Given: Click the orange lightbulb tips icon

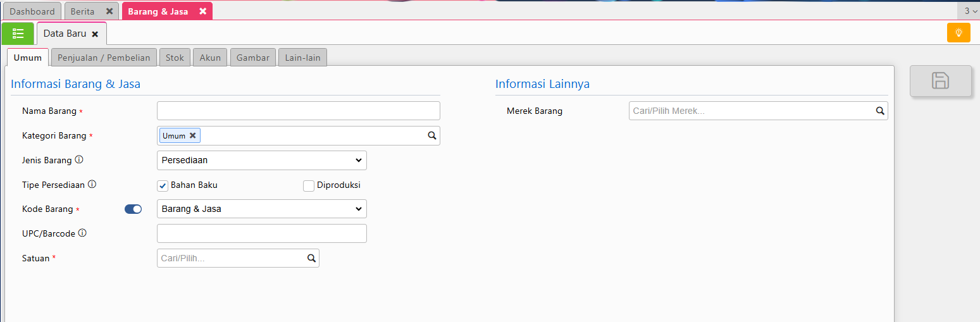Looking at the screenshot, I should click(x=958, y=32).
